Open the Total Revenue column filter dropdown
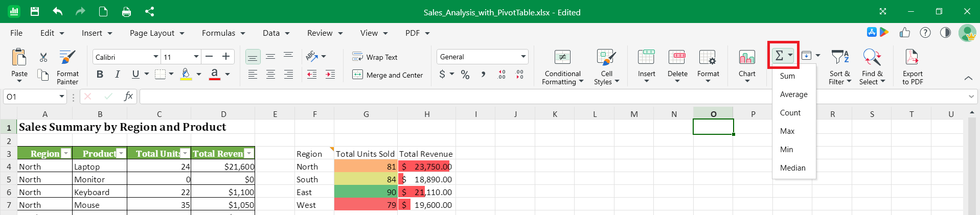The height and width of the screenshot is (215, 980). tap(249, 153)
